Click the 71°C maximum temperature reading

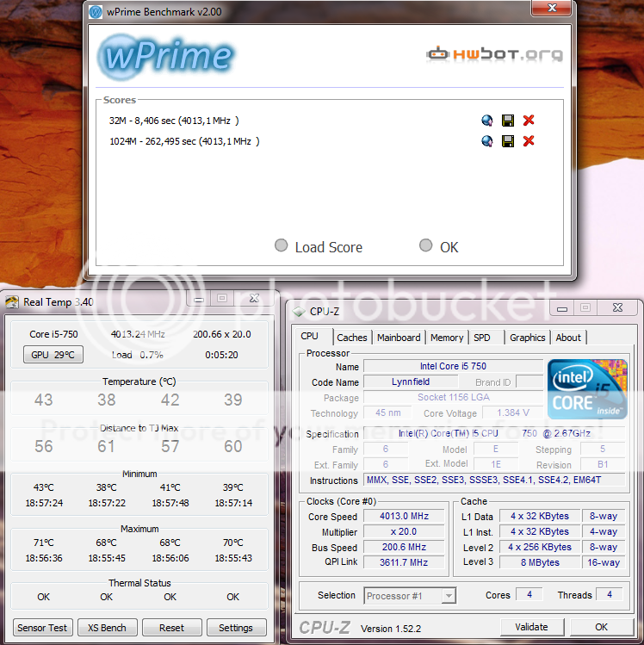pos(44,543)
